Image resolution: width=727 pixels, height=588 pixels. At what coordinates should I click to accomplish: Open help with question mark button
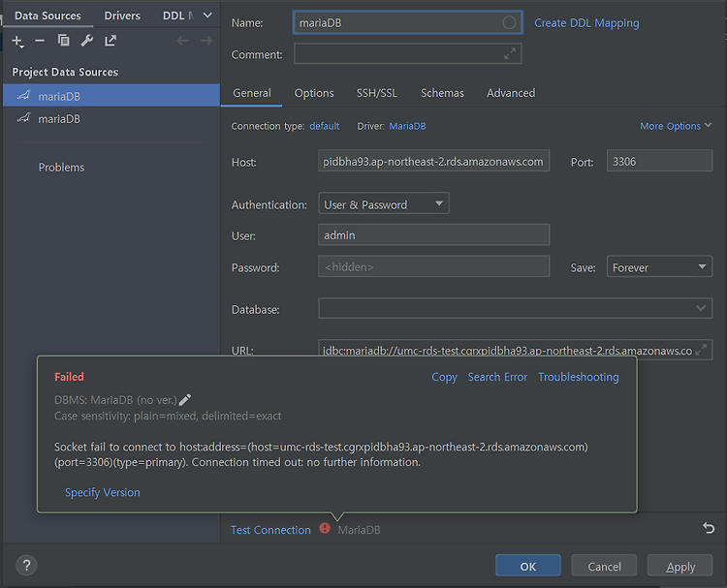click(x=26, y=566)
